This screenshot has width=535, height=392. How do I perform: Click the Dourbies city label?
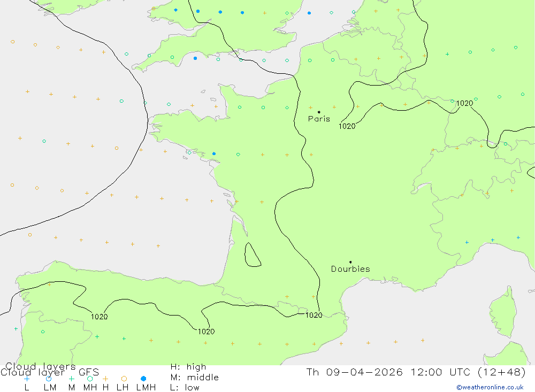click(x=350, y=269)
